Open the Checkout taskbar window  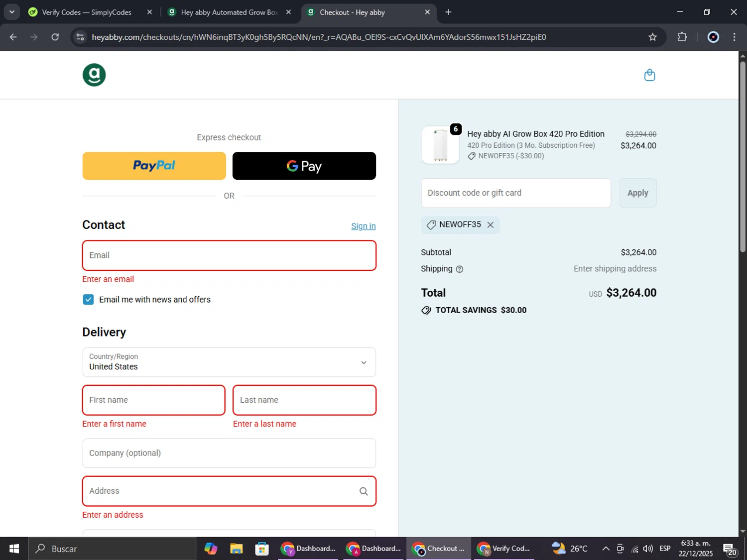tap(439, 549)
